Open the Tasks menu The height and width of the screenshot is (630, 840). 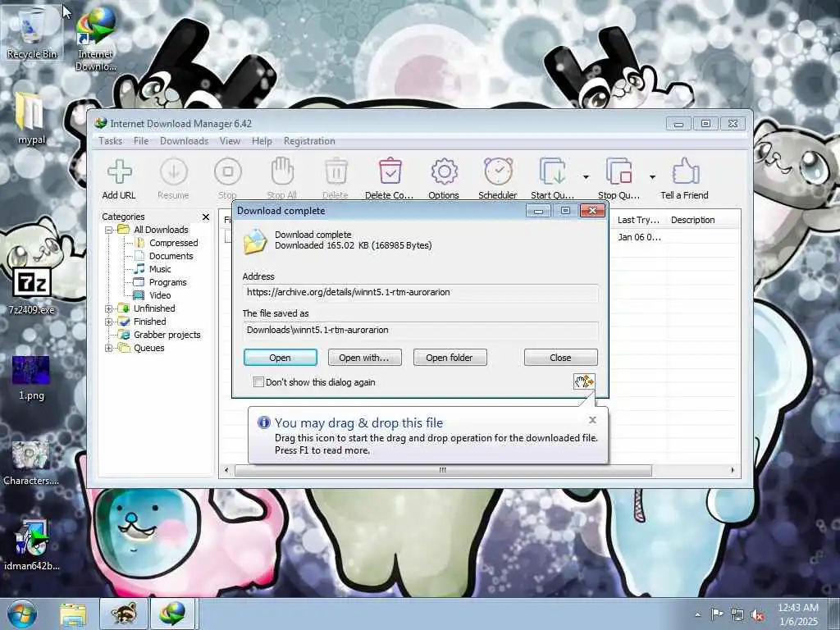pos(111,141)
